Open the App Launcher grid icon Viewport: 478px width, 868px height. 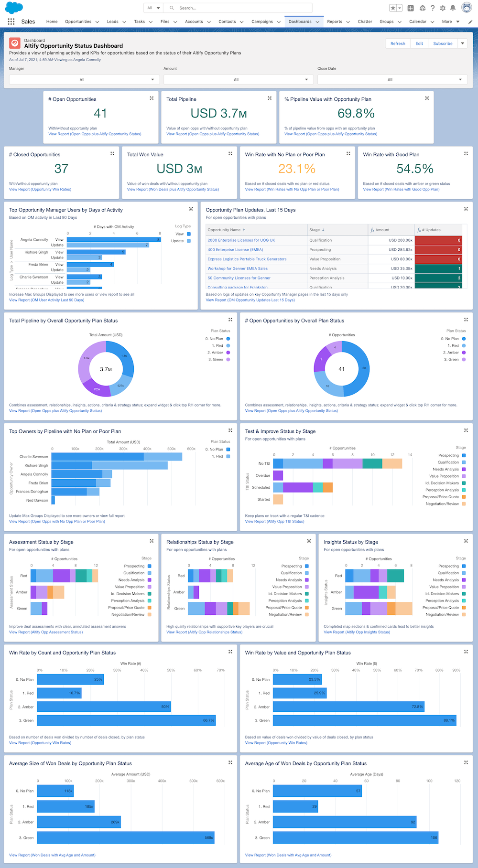tap(11, 21)
